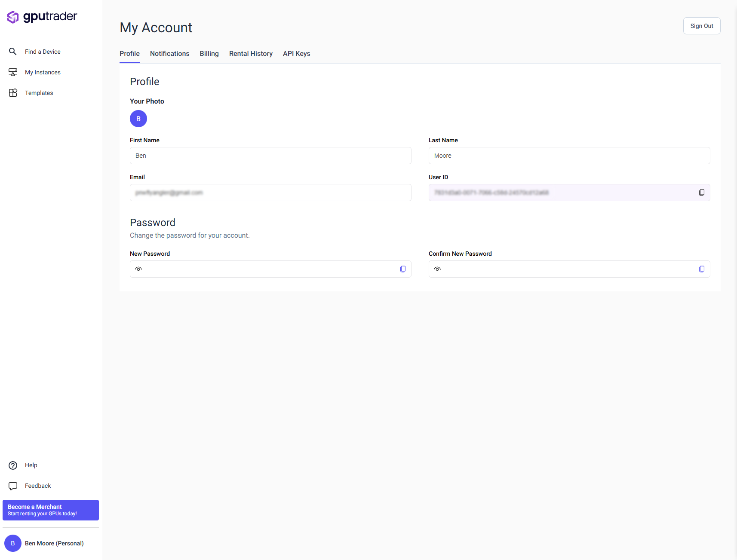Click the copy icon in New Password field

click(403, 269)
